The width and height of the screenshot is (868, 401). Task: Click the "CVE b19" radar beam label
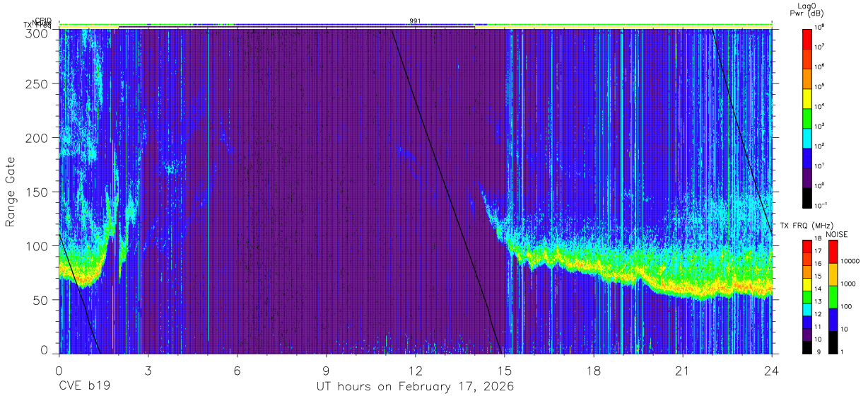click(x=83, y=387)
